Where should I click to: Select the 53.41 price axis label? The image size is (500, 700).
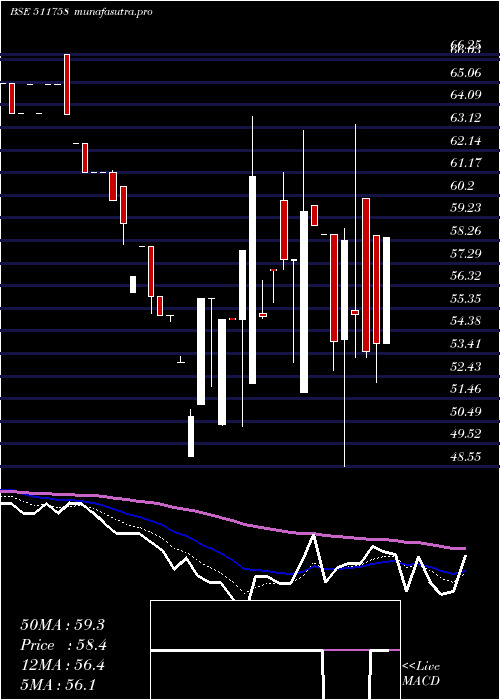coord(466,344)
